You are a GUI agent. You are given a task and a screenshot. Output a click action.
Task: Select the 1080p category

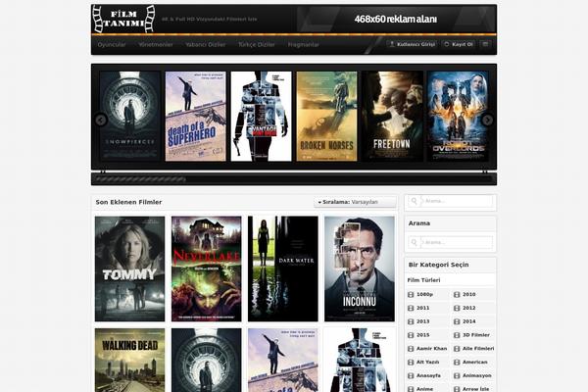pyautogui.click(x=427, y=294)
